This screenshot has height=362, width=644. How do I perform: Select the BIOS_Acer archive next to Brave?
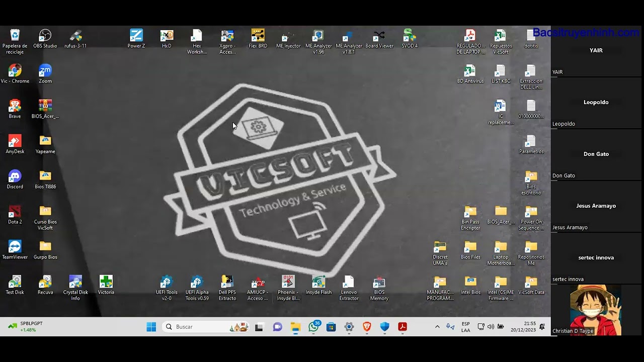(x=45, y=109)
